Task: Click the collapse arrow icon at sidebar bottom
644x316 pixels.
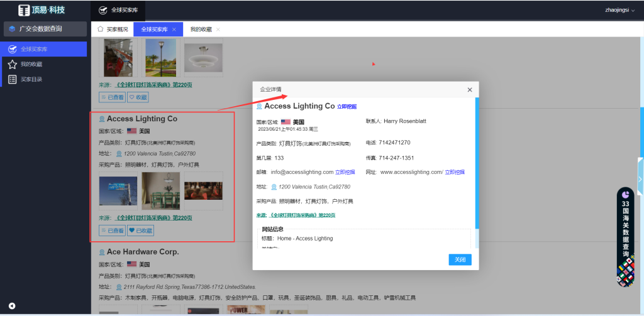Action: point(12,306)
